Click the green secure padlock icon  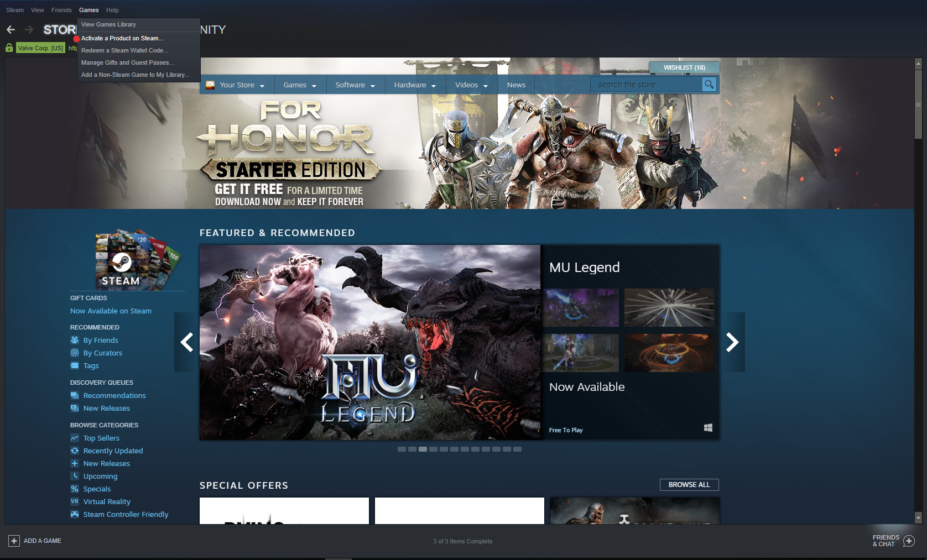(9, 48)
